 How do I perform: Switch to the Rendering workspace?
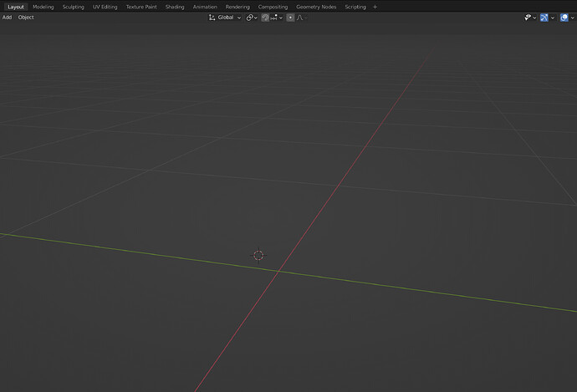pyautogui.click(x=237, y=7)
